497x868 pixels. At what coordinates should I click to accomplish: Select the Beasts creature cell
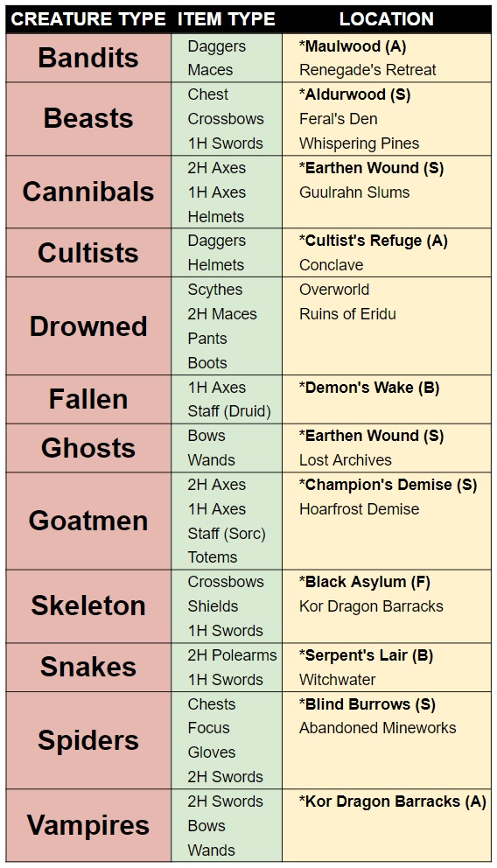(x=88, y=119)
